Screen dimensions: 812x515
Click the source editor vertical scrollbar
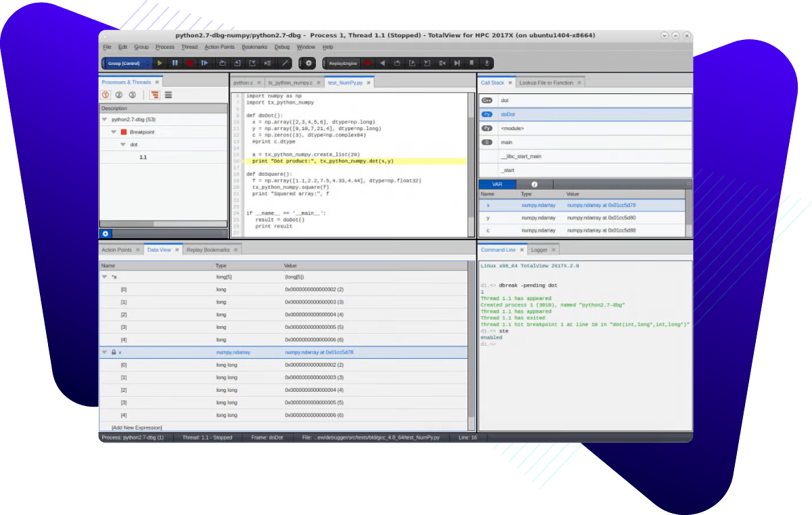471,164
